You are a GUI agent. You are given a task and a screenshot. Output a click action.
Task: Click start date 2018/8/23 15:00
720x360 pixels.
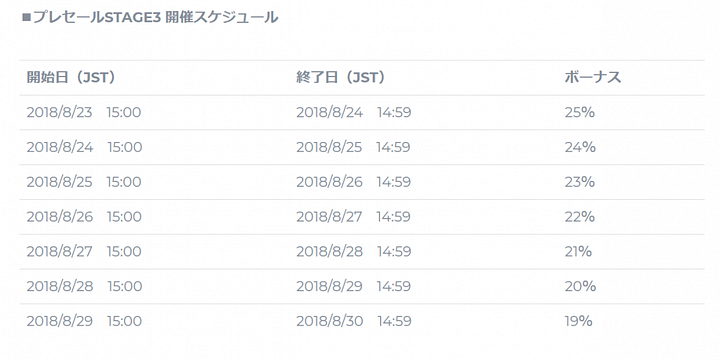click(84, 112)
